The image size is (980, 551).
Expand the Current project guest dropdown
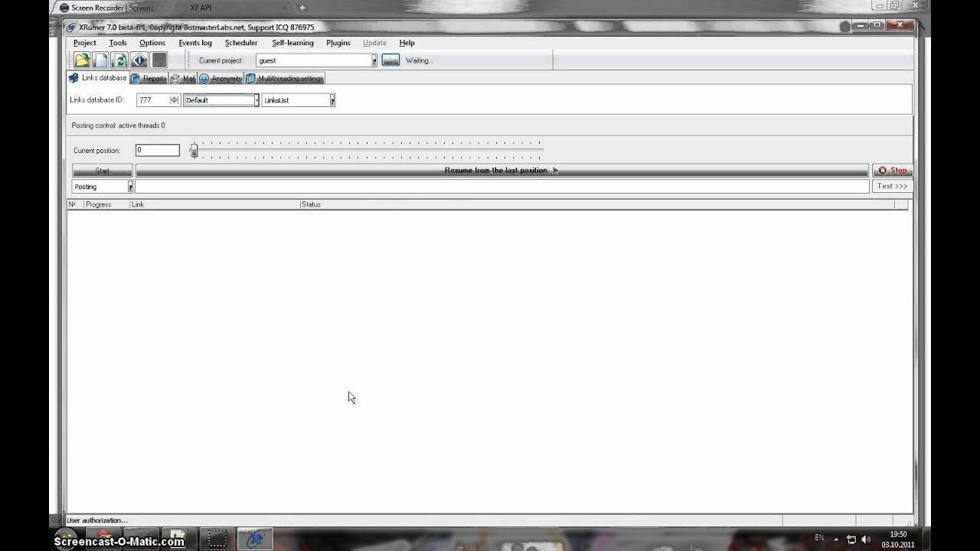[374, 60]
